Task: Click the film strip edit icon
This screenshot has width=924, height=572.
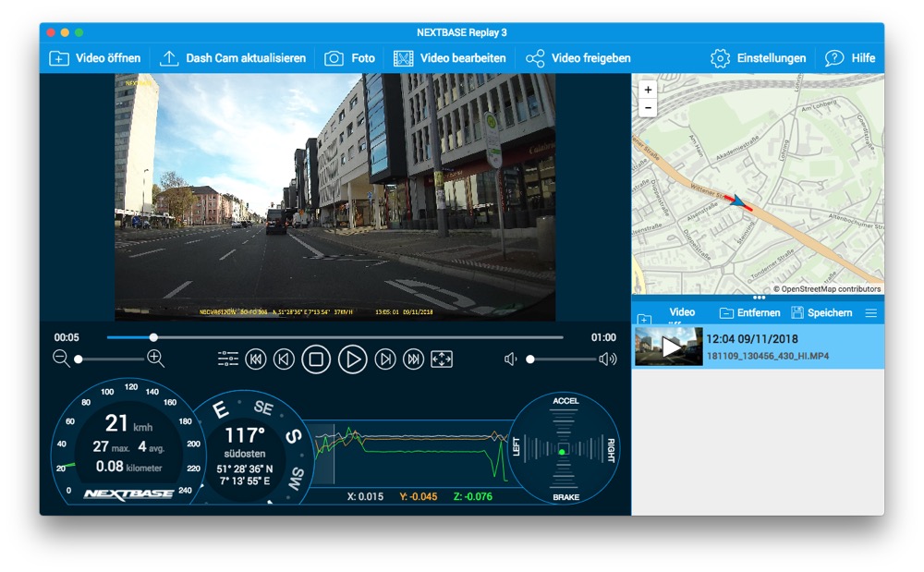Action: point(403,58)
